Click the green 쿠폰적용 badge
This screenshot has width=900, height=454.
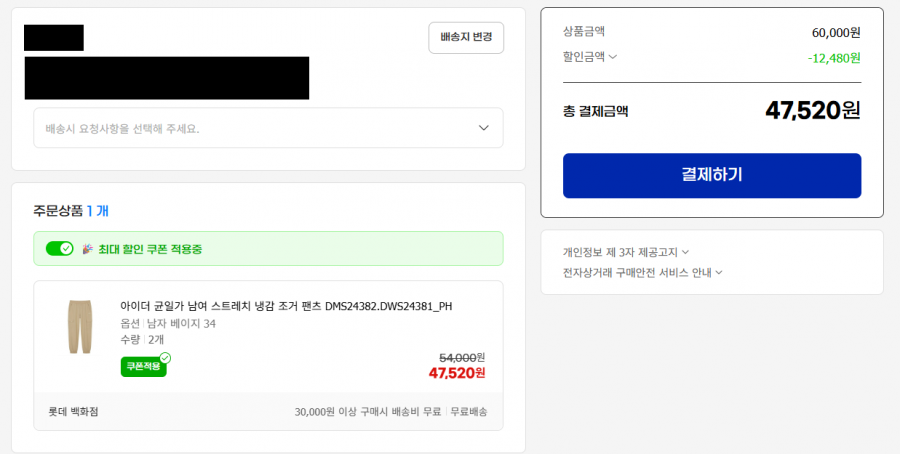(x=142, y=367)
